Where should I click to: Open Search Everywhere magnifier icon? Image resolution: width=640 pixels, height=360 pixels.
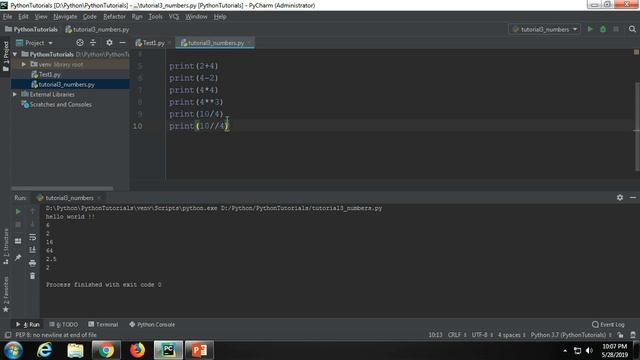coord(632,29)
